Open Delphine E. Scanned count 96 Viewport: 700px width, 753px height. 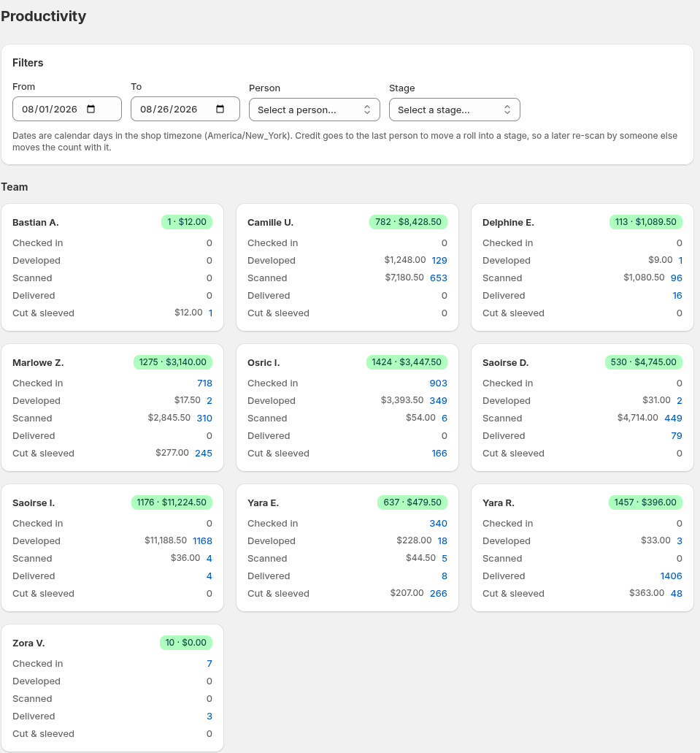click(677, 278)
